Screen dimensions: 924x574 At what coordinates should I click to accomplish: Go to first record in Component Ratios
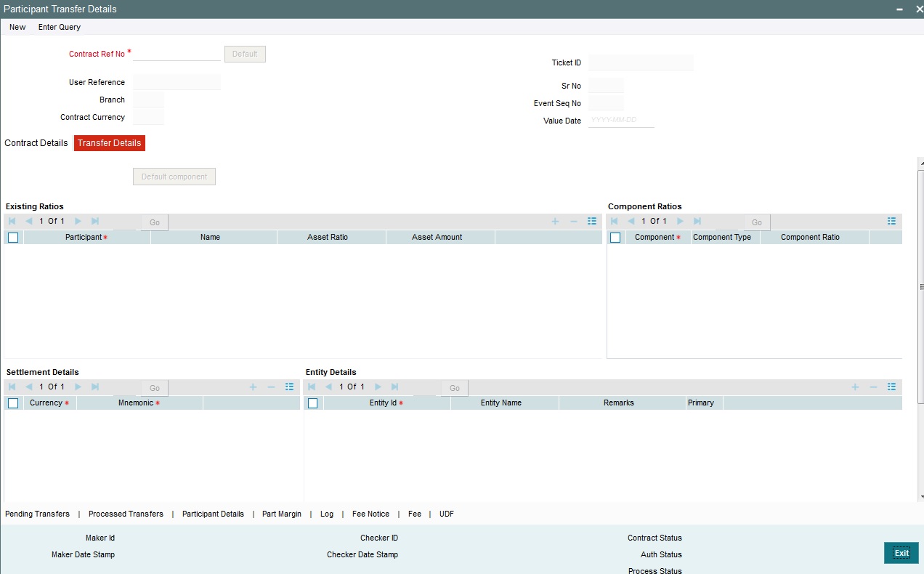point(615,221)
